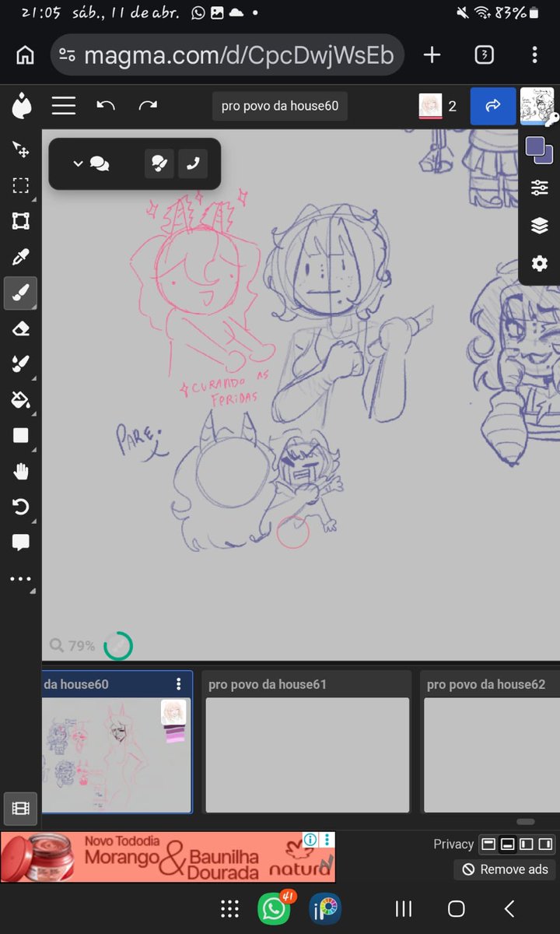Set ad position to right layout
The height and width of the screenshot is (934, 560).
point(545,844)
